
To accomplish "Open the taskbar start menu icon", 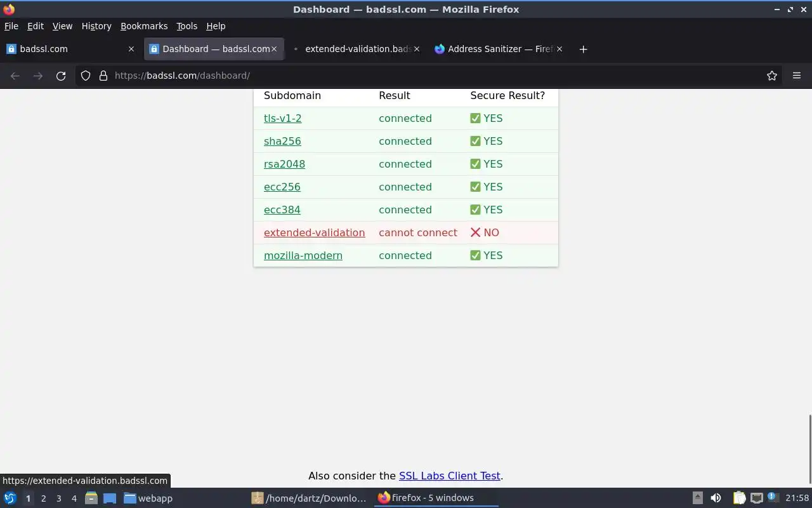I will [x=10, y=498].
